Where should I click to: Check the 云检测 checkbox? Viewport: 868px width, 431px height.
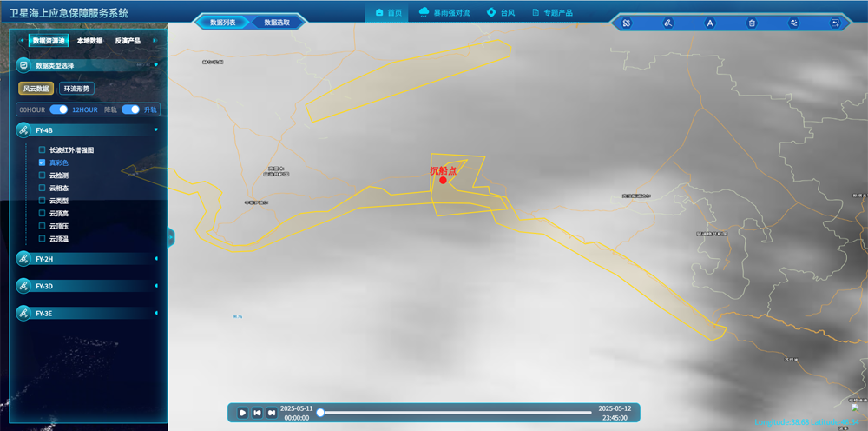42,176
